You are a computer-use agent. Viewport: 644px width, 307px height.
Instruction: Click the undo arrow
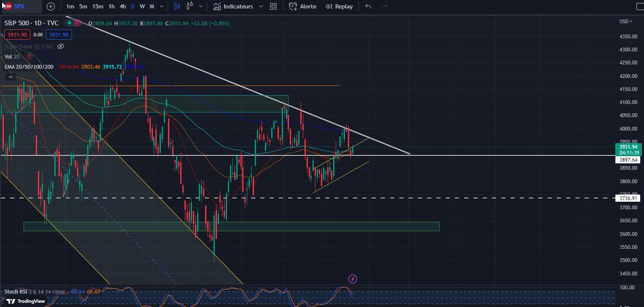[368, 6]
